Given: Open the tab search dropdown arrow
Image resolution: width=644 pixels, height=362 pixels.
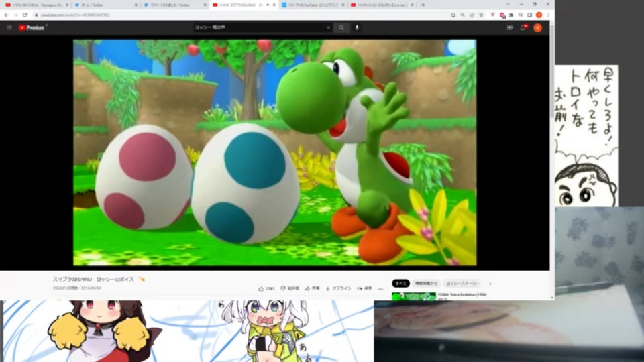Looking at the screenshot, I should pyautogui.click(x=508, y=5).
